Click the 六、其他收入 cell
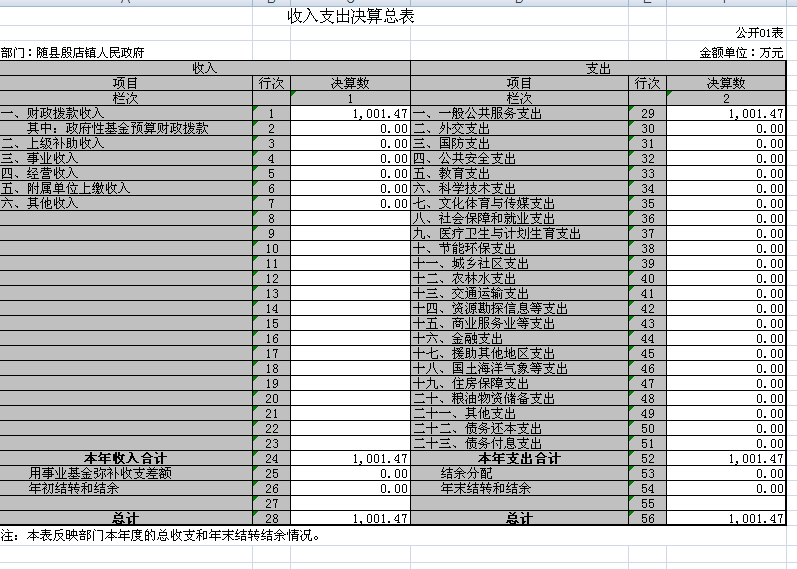This screenshot has width=797, height=569. click(x=126, y=203)
